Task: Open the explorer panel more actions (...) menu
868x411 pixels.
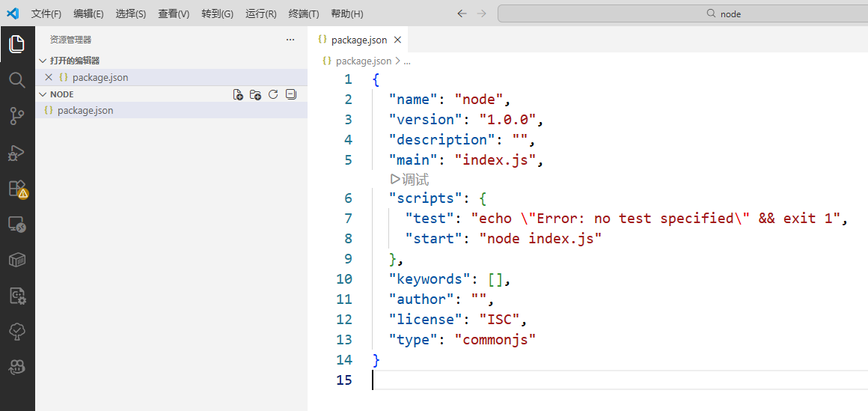Action: [x=290, y=40]
